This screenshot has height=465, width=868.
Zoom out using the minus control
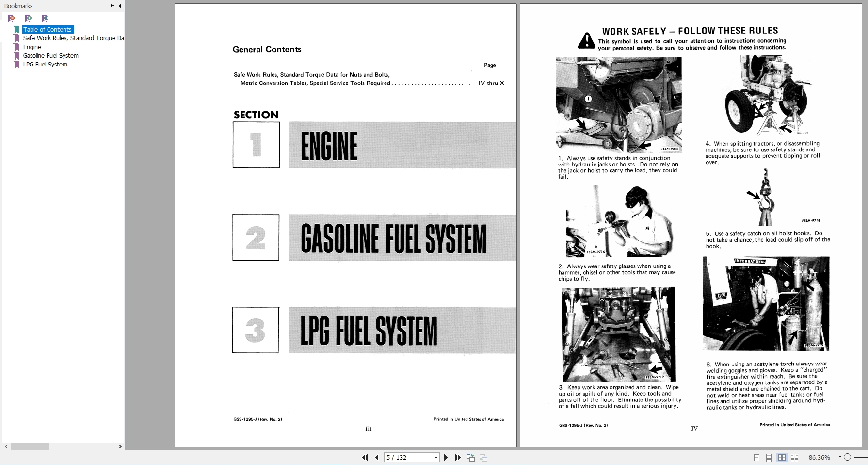point(848,457)
